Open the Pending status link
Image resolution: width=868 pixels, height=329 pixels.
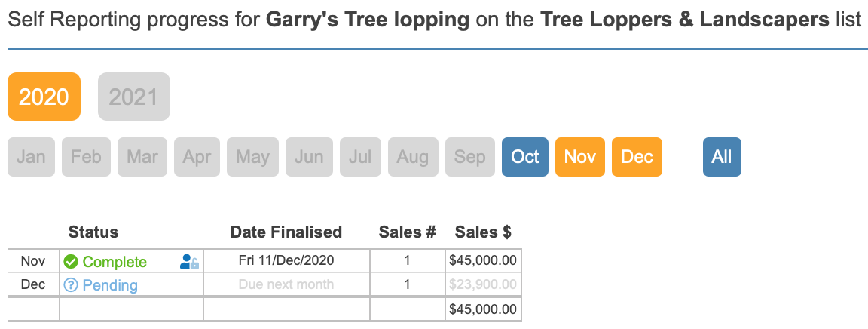pos(110,285)
